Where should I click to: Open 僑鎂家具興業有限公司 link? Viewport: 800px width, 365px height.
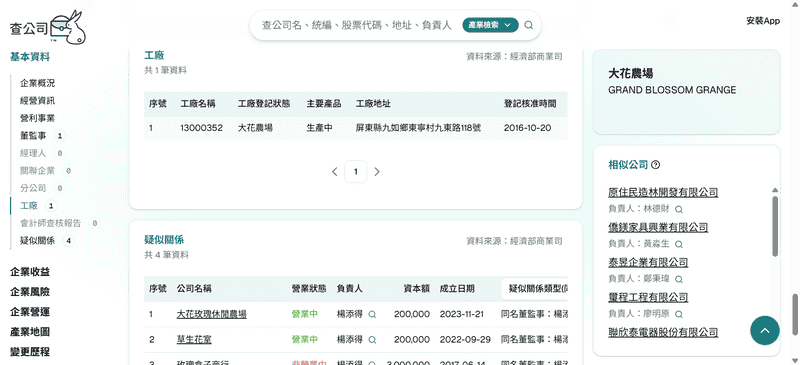click(658, 227)
